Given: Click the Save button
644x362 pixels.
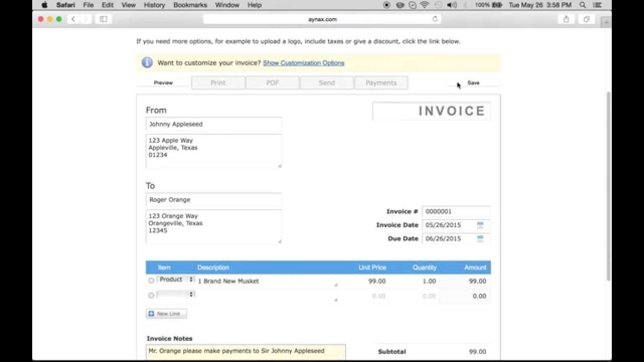Looking at the screenshot, I should click(x=473, y=82).
